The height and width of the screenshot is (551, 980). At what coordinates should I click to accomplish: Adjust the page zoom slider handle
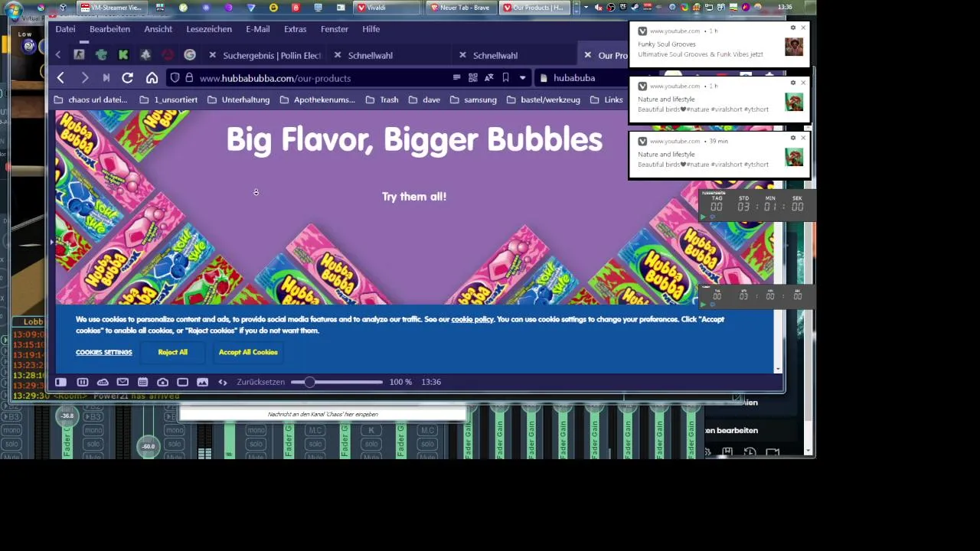[x=309, y=382]
